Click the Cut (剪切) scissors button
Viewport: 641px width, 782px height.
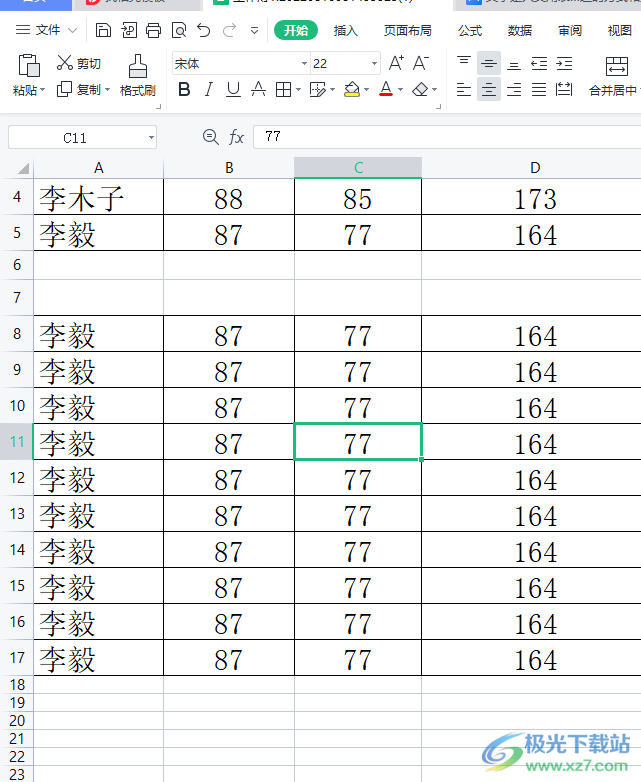[78, 63]
